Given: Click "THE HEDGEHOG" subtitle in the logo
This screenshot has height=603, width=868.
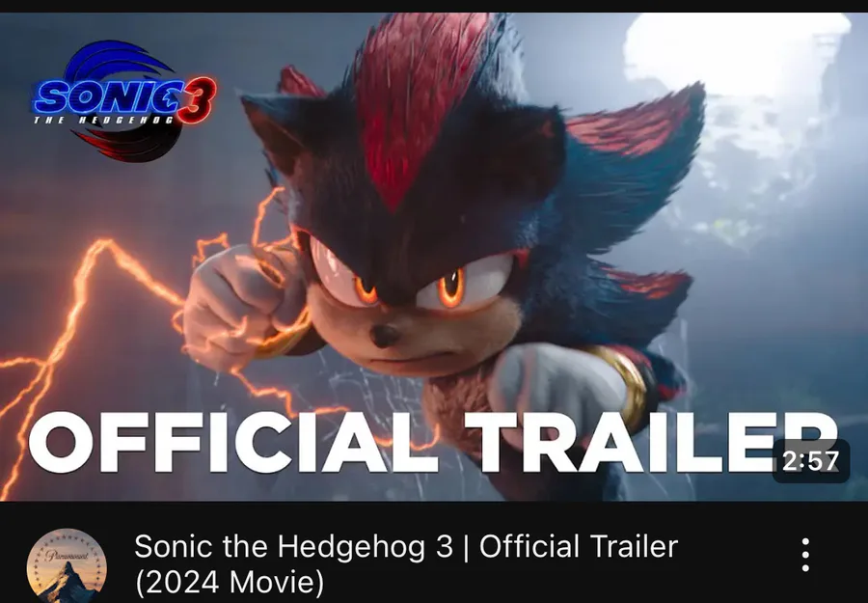Looking at the screenshot, I should (103, 120).
